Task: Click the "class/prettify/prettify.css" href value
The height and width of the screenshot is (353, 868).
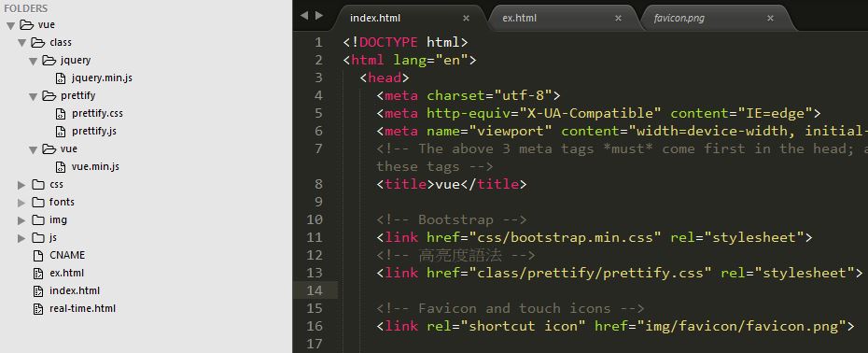Action: coord(590,273)
